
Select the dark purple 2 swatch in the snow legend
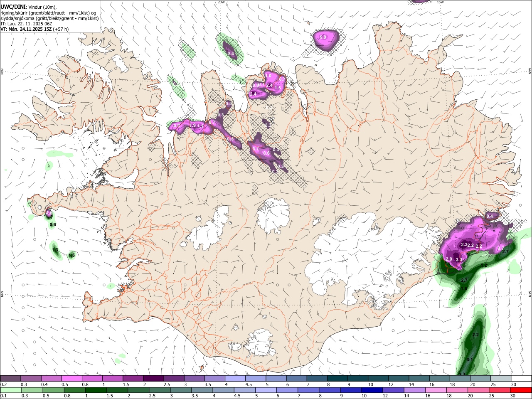coord(153,379)
